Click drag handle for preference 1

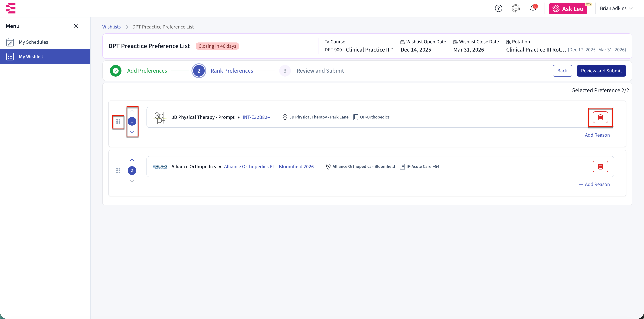(x=118, y=121)
